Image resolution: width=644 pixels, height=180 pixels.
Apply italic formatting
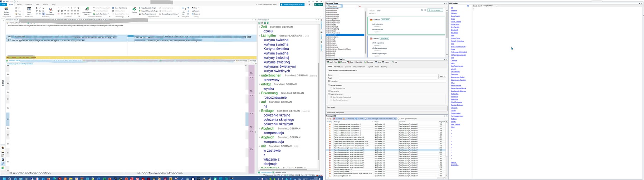tap(40, 8)
